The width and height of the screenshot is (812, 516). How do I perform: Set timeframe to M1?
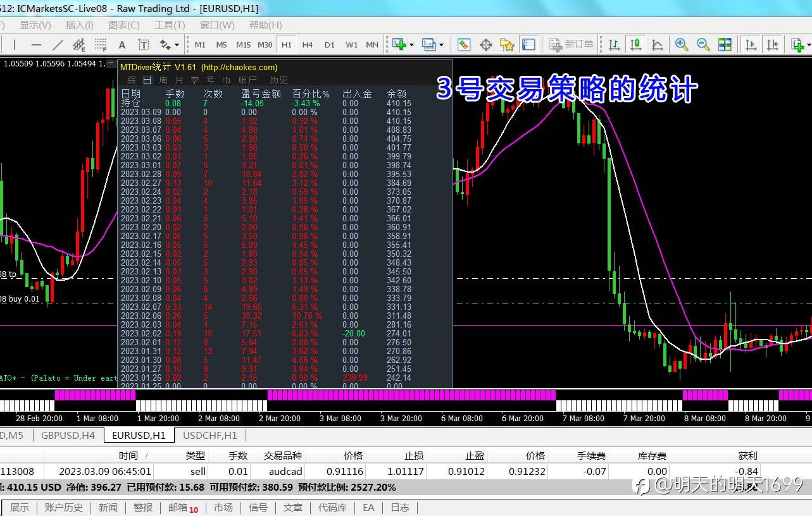[x=200, y=45]
